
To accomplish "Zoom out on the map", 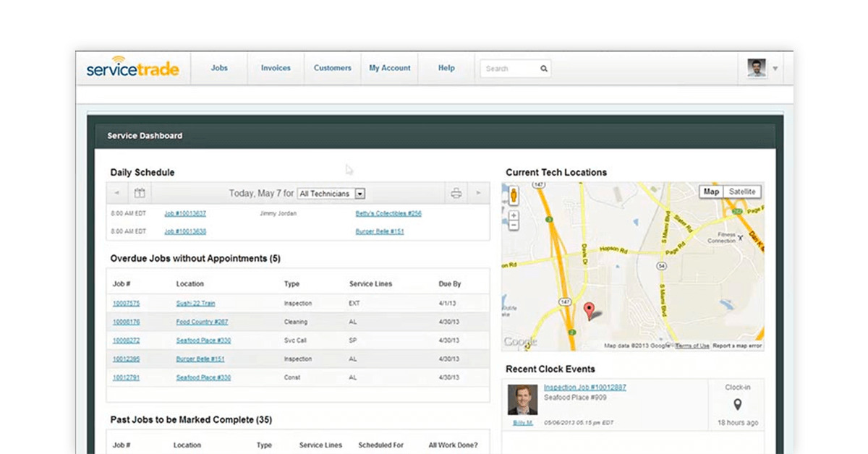I will 514,226.
